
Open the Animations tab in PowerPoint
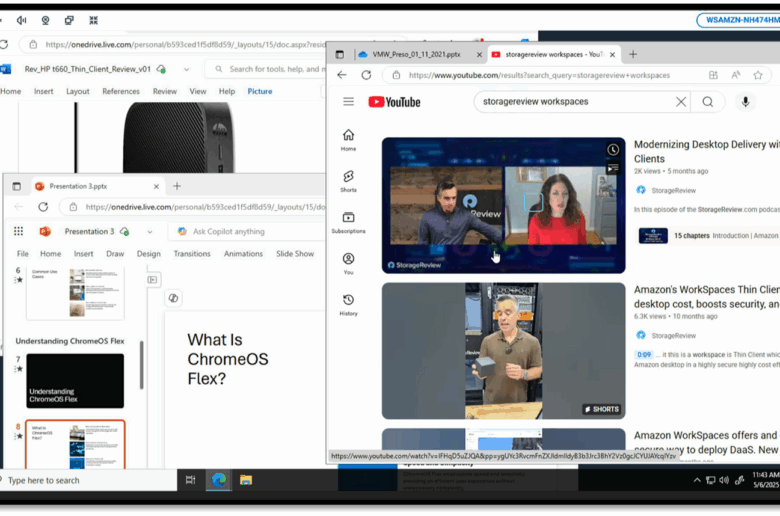243,253
